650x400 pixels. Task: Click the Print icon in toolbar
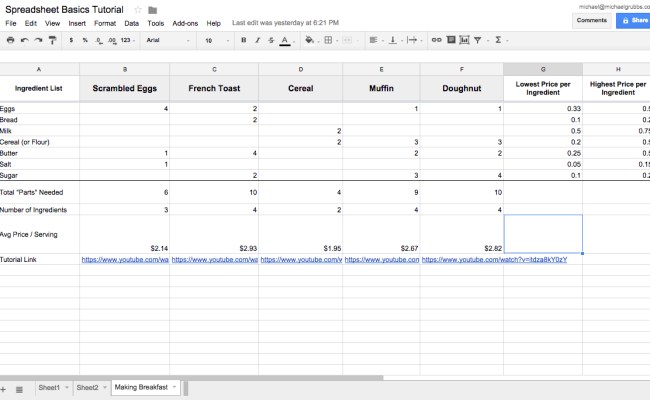(x=10, y=40)
